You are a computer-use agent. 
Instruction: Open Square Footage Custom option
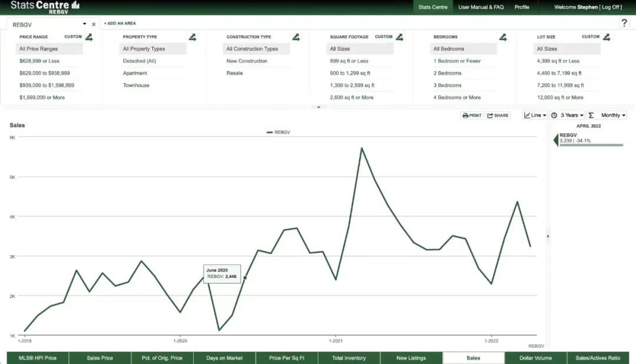pyautogui.click(x=383, y=37)
